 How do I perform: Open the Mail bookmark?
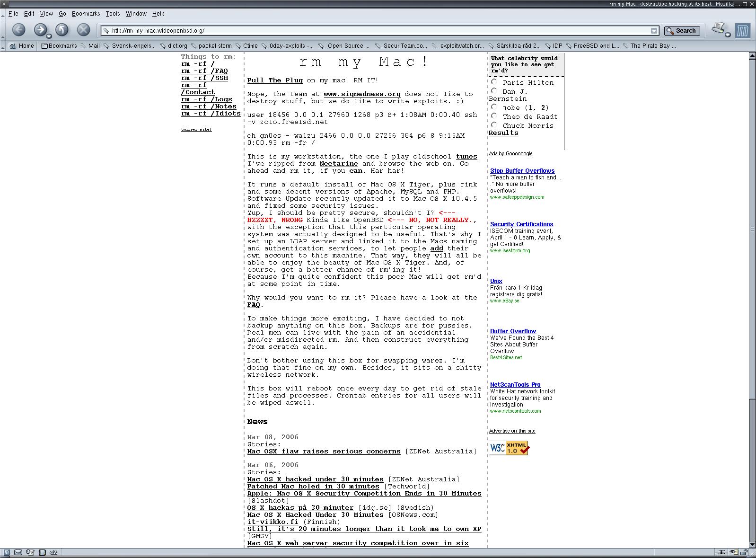(90, 46)
